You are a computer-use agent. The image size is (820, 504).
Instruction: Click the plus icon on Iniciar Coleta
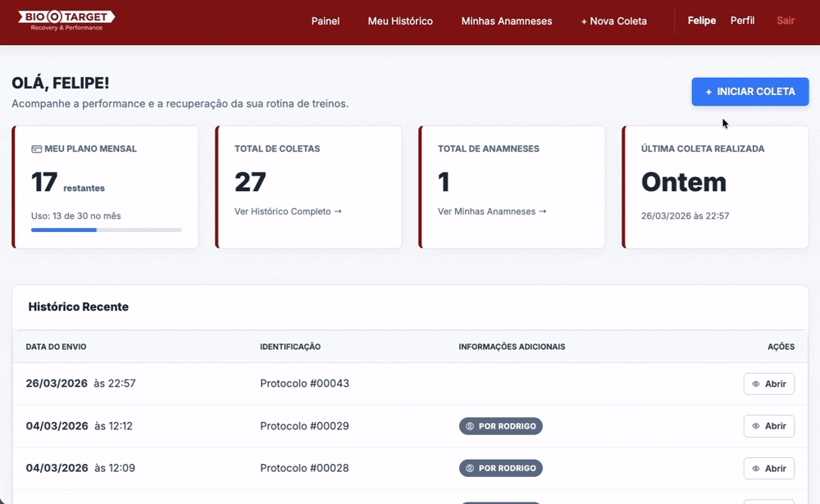pos(708,92)
